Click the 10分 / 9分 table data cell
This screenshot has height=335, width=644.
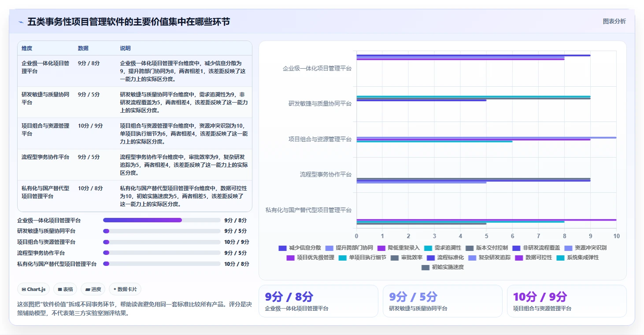pyautogui.click(x=90, y=126)
